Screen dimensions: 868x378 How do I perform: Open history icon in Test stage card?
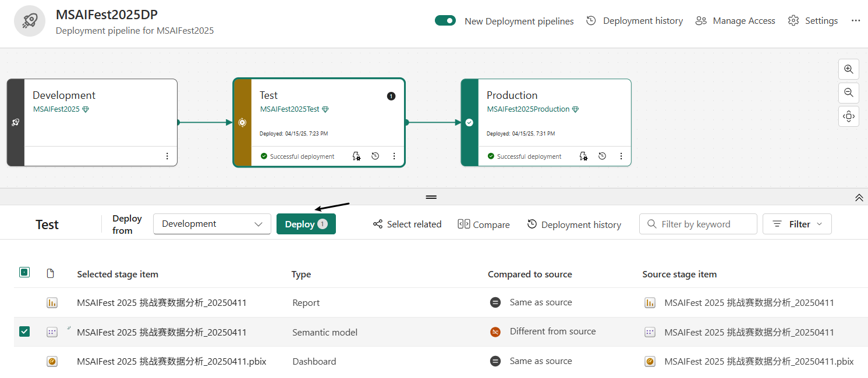tap(375, 156)
